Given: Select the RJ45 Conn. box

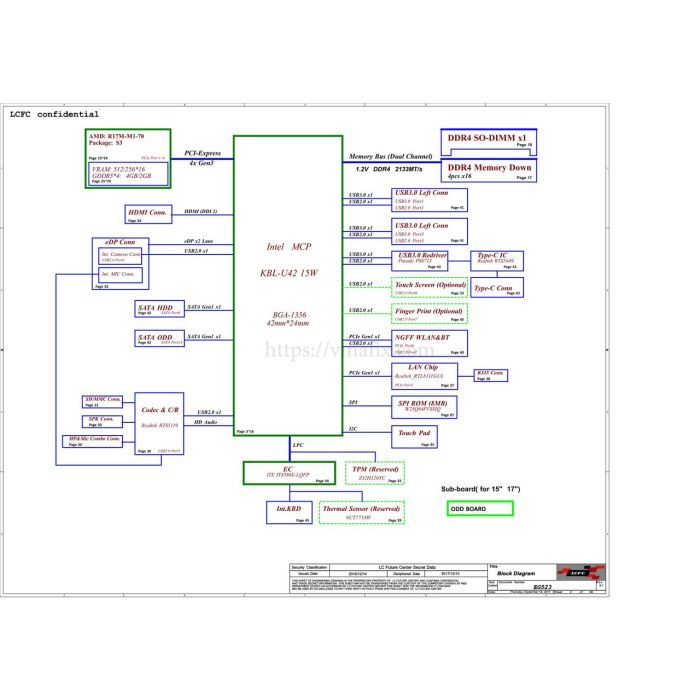Looking at the screenshot, I should [x=491, y=375].
